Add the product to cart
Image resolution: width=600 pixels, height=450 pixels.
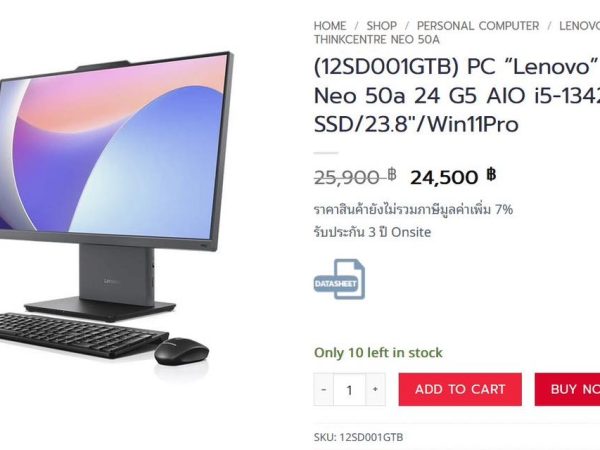pos(460,389)
